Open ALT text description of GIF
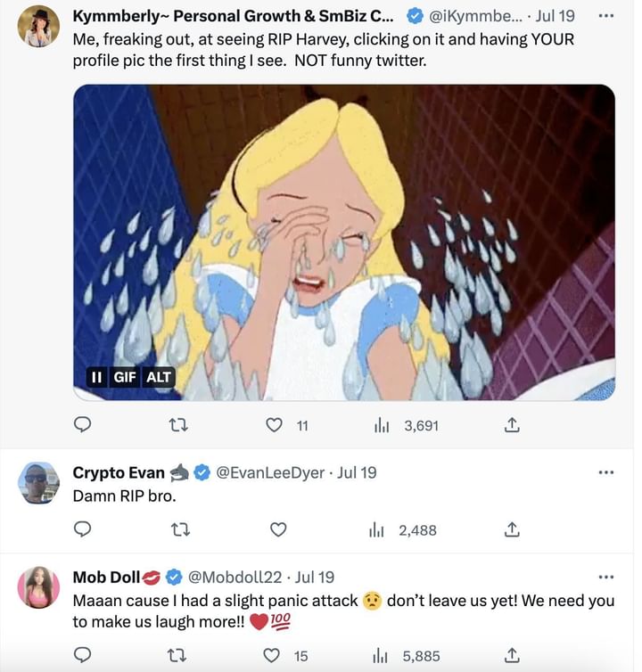This screenshot has width=642, height=672. (x=158, y=377)
